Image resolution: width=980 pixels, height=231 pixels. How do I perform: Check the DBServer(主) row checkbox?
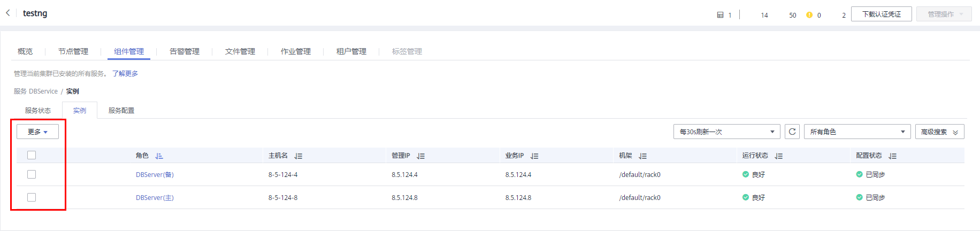coord(32,197)
